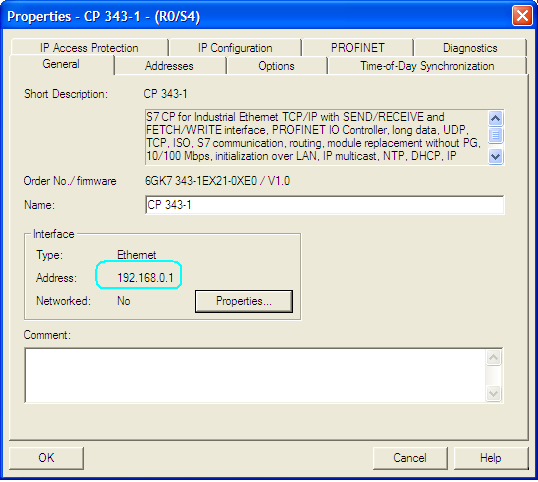Open the Options tab

click(276, 66)
